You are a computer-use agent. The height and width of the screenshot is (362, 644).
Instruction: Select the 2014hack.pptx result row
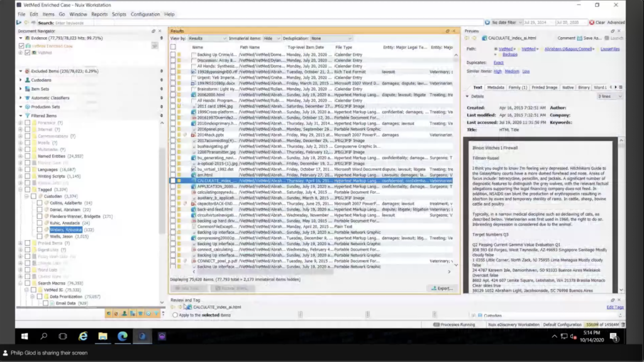coord(311,134)
